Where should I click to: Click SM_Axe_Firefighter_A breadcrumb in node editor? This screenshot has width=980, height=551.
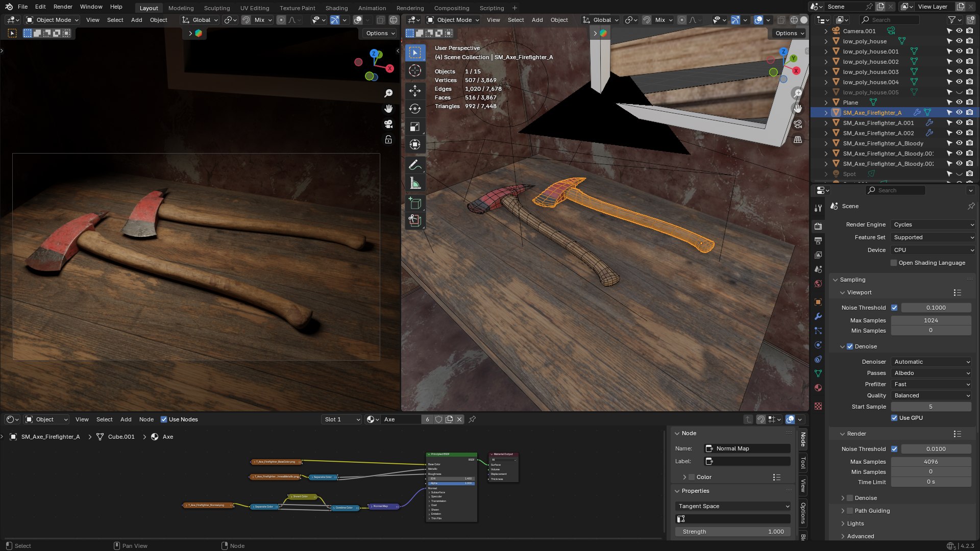click(x=50, y=437)
